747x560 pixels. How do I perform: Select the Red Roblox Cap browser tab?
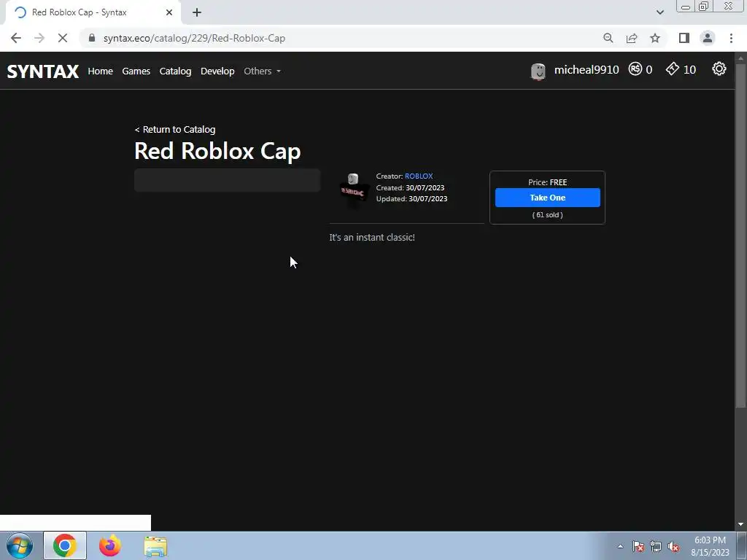(x=93, y=12)
